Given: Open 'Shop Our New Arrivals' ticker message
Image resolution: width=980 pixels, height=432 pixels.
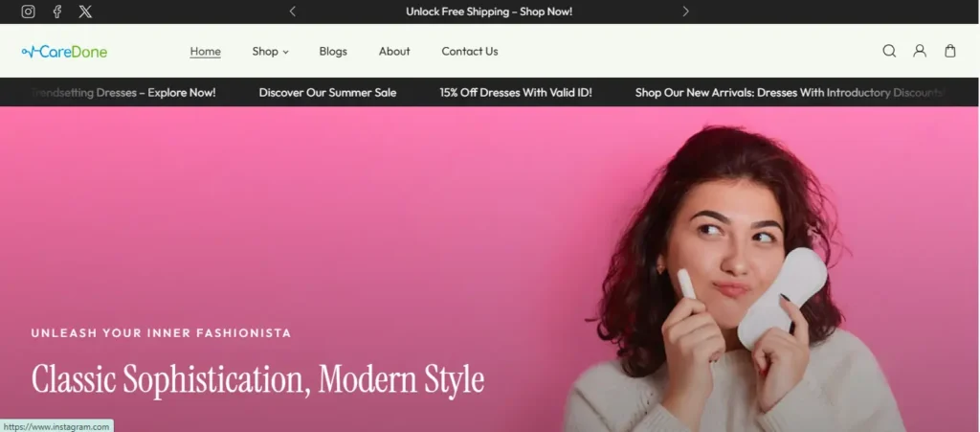Looking at the screenshot, I should pyautogui.click(x=789, y=93).
